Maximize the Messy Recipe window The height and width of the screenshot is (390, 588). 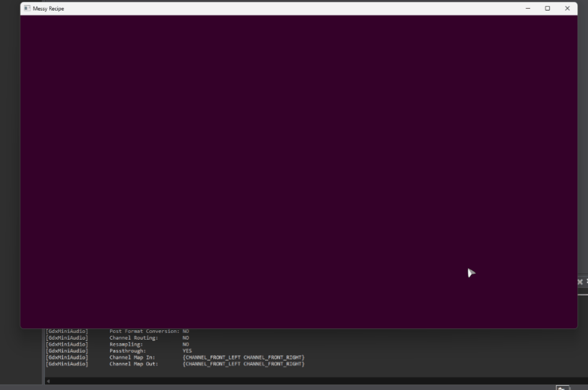[x=548, y=9]
